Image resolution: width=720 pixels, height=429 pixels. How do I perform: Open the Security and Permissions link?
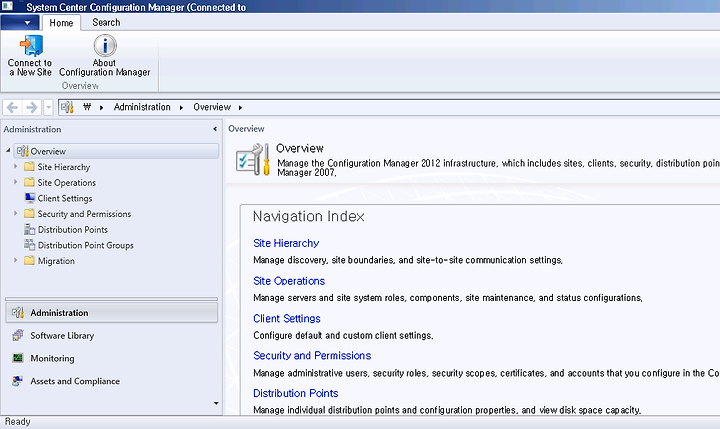[312, 356]
